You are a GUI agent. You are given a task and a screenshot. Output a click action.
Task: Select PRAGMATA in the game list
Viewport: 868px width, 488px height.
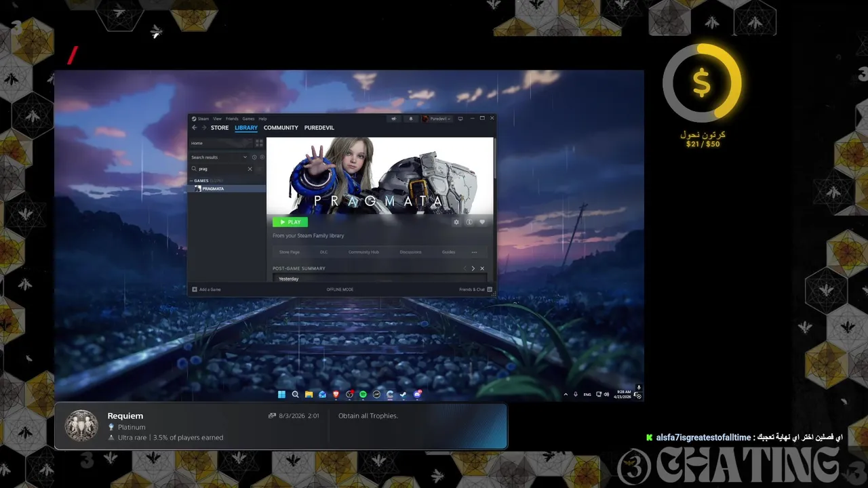point(226,188)
